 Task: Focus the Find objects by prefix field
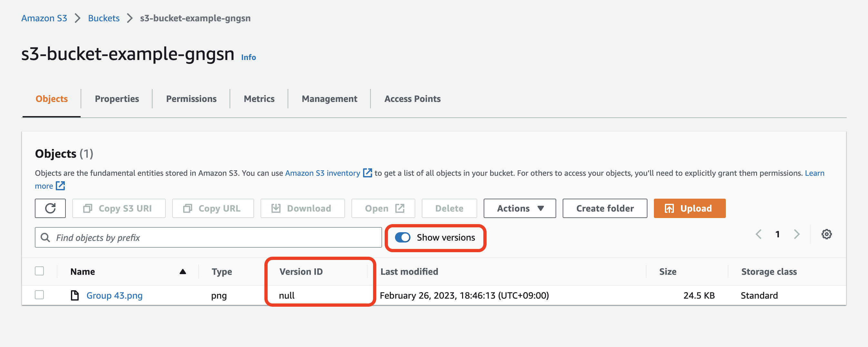(208, 237)
